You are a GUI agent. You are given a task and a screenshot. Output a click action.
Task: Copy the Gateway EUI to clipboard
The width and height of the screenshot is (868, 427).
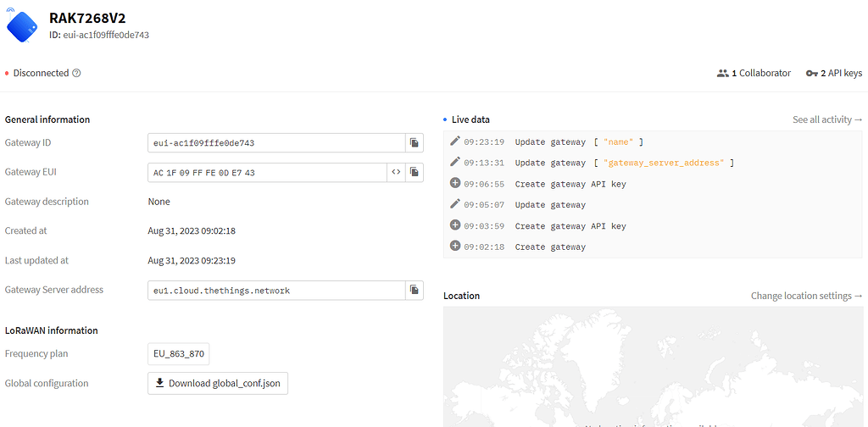[x=415, y=173]
